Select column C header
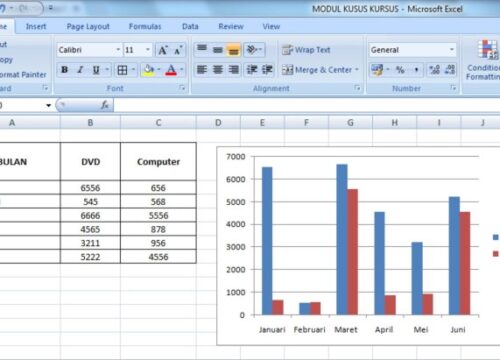 pyautogui.click(x=158, y=123)
